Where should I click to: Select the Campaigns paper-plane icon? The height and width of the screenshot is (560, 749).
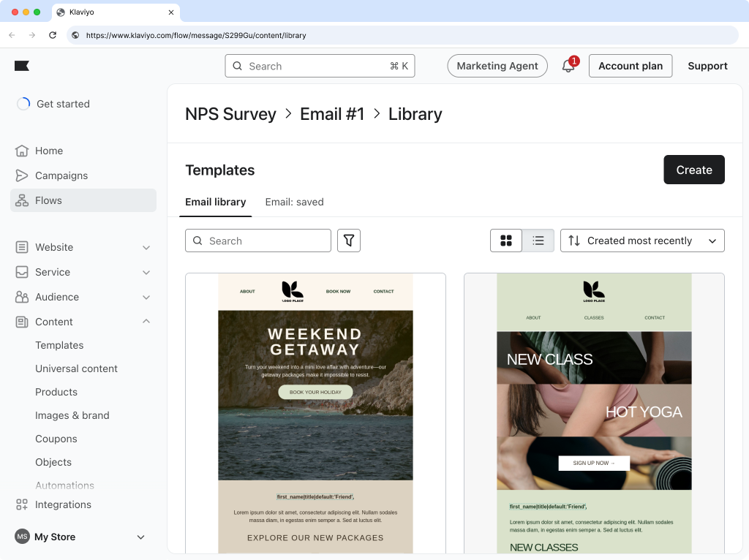click(22, 175)
